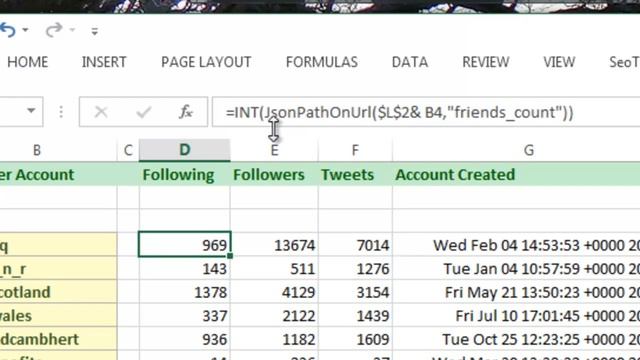Select the cell containing 7014
This screenshot has height=360, width=640.
[x=355, y=245]
